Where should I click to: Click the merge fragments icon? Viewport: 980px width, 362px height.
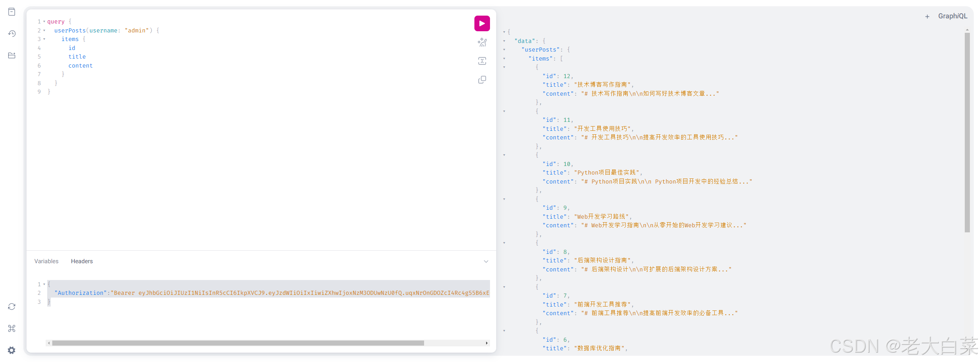(482, 61)
